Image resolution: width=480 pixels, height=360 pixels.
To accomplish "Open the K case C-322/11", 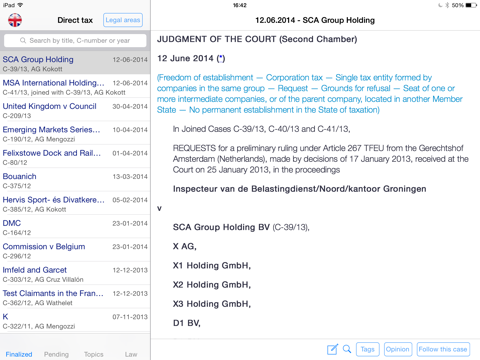I will 75,320.
